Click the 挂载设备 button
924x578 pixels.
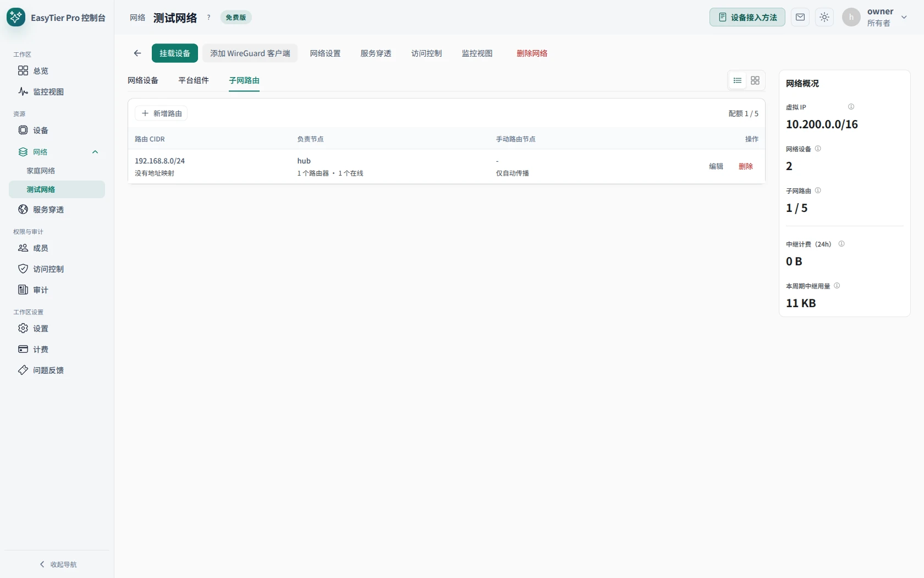(175, 53)
